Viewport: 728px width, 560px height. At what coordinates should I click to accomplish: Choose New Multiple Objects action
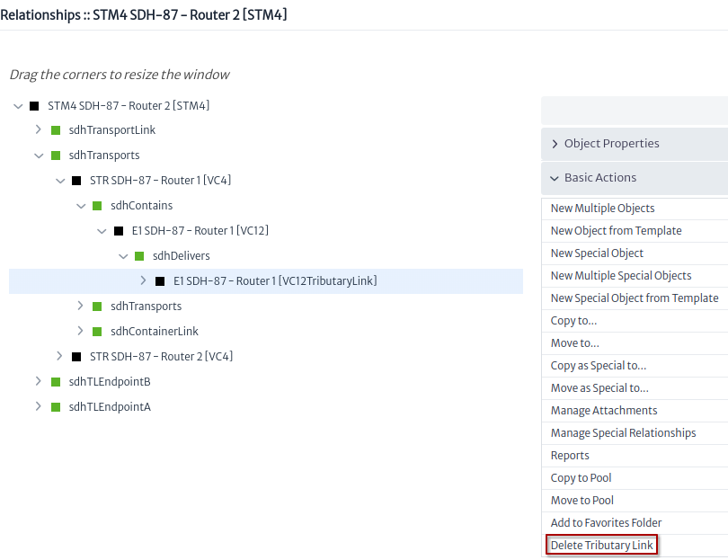coord(635,209)
